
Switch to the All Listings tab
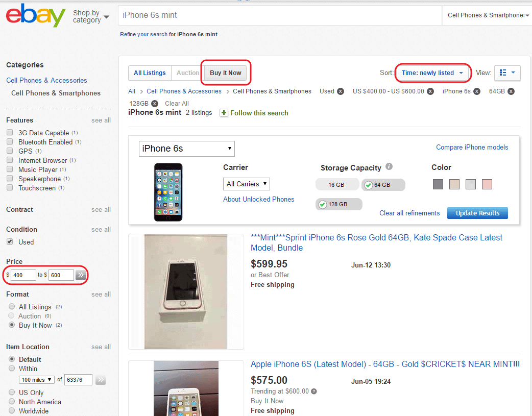point(149,72)
